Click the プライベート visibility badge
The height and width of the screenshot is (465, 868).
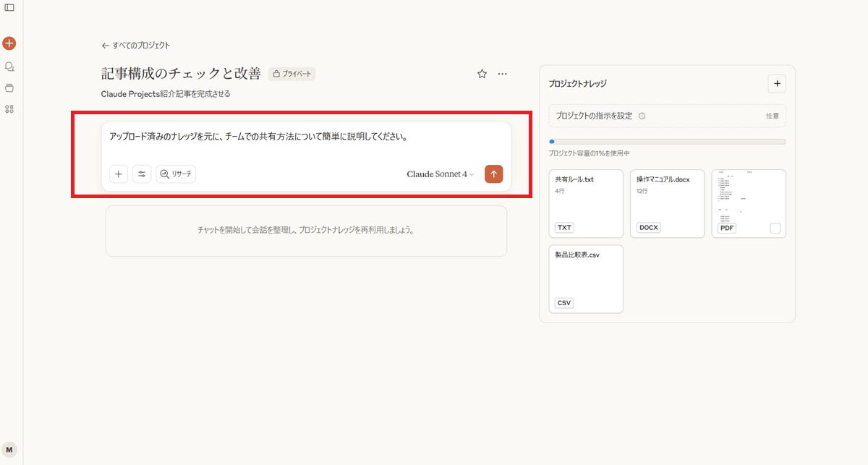[x=292, y=74]
